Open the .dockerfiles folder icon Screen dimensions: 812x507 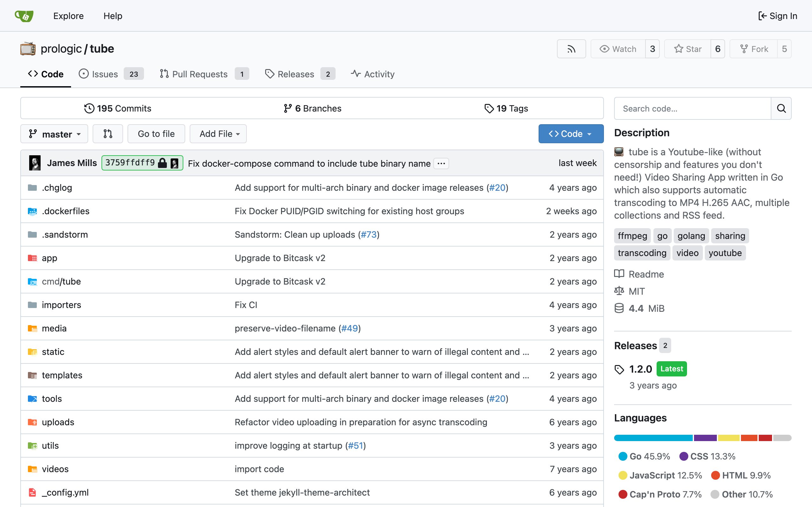[x=32, y=211]
